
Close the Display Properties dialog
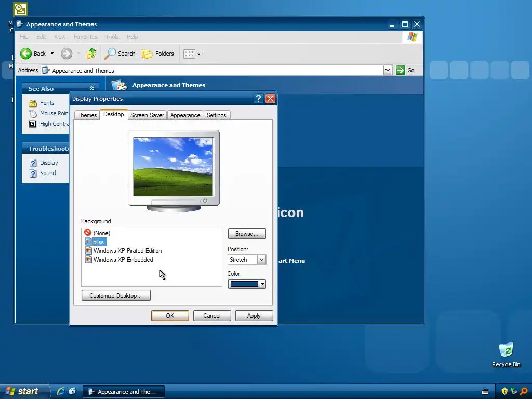[270, 99]
